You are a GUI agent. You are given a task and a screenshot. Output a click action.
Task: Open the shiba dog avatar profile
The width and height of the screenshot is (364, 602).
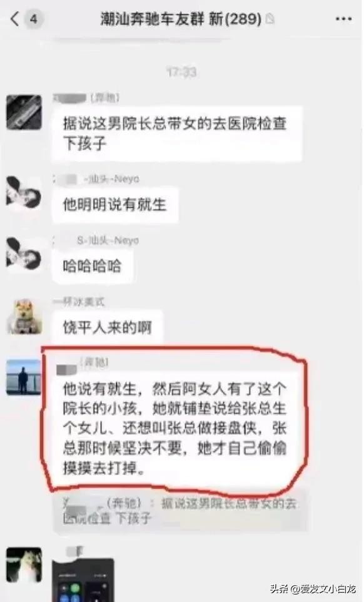coord(24,317)
